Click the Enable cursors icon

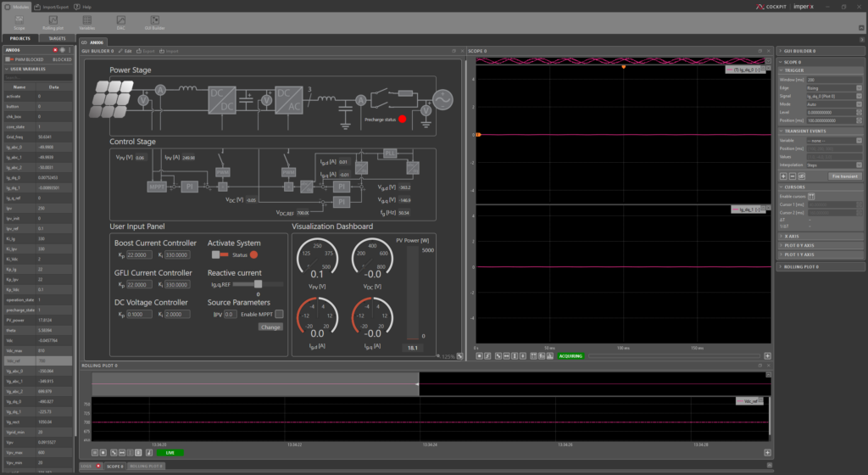[x=811, y=197]
